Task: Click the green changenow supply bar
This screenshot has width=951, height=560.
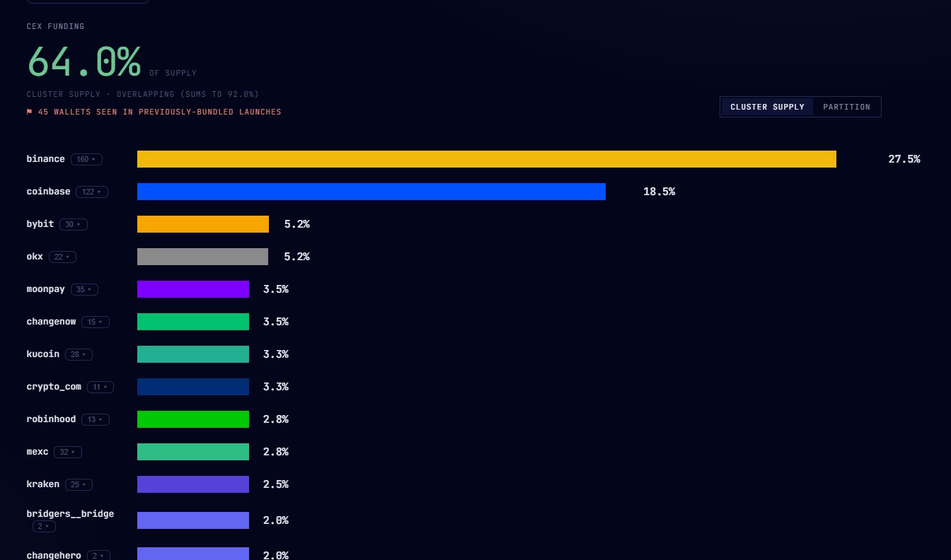Action: (193, 322)
